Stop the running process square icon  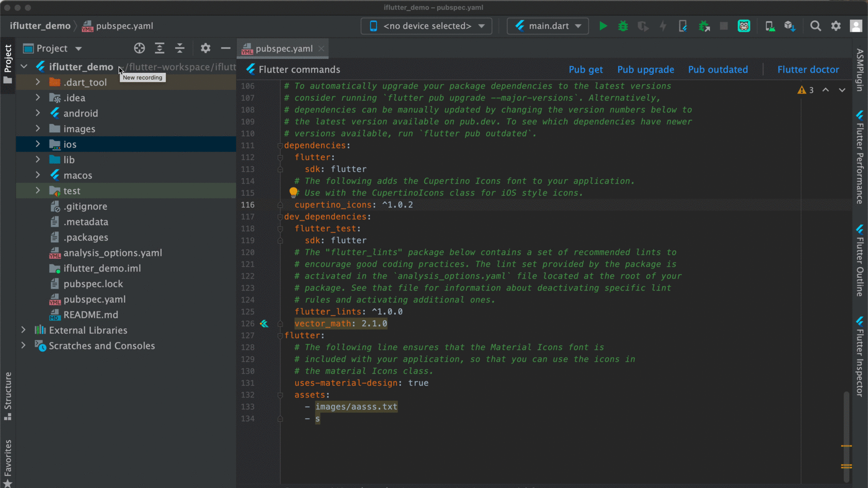click(724, 26)
